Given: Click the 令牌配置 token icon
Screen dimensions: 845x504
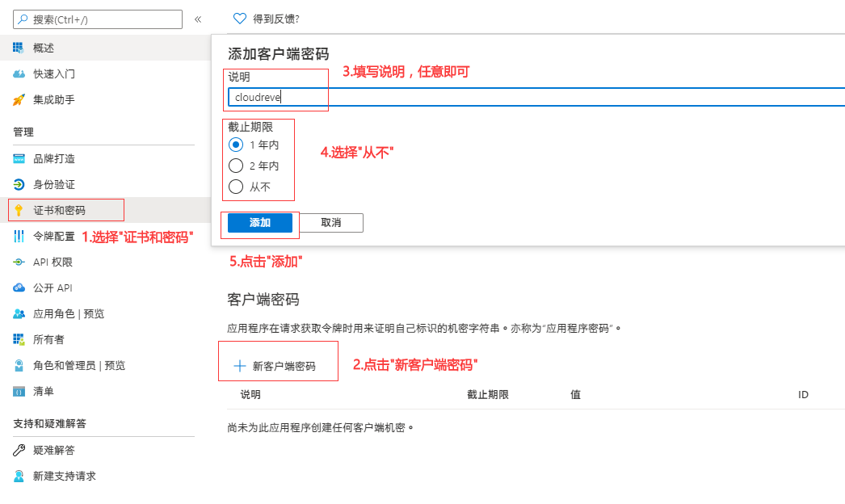Looking at the screenshot, I should click(19, 236).
